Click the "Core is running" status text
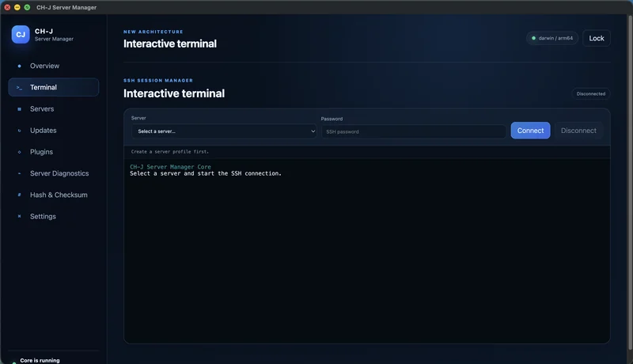Screen dimensions: 633x364 click(40, 360)
